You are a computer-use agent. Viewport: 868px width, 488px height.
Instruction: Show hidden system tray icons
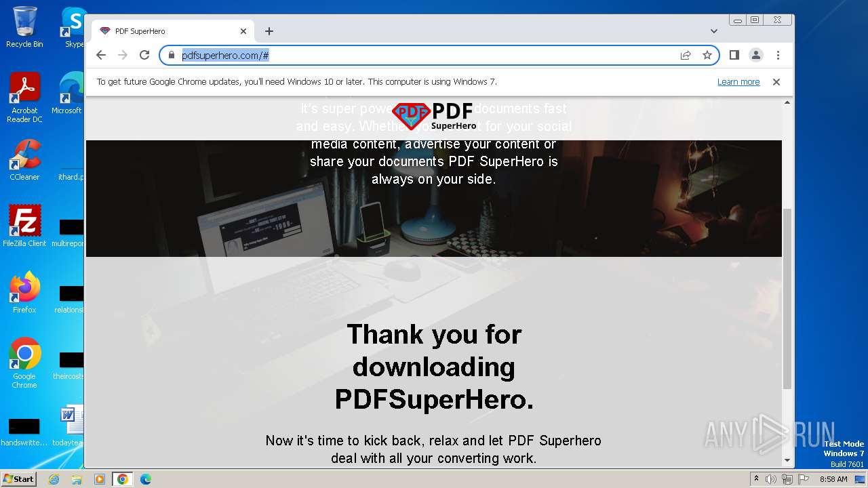pos(756,479)
